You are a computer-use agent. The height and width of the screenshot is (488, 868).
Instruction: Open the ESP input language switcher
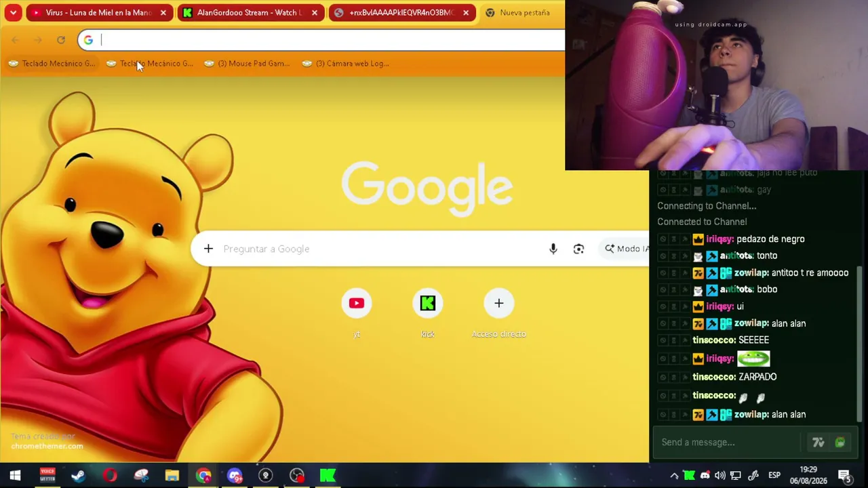pyautogui.click(x=774, y=476)
